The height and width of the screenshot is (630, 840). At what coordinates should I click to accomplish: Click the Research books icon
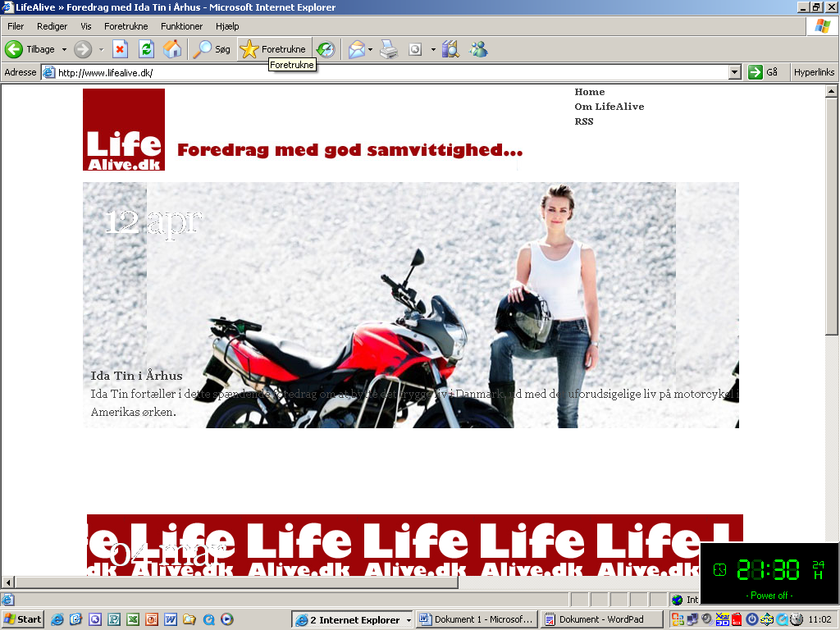tap(450, 49)
